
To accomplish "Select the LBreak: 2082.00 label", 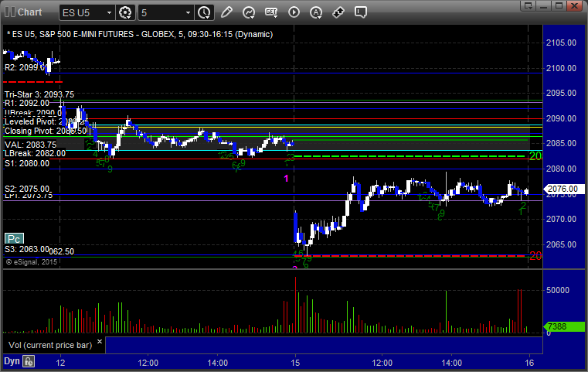I will [x=35, y=154].
